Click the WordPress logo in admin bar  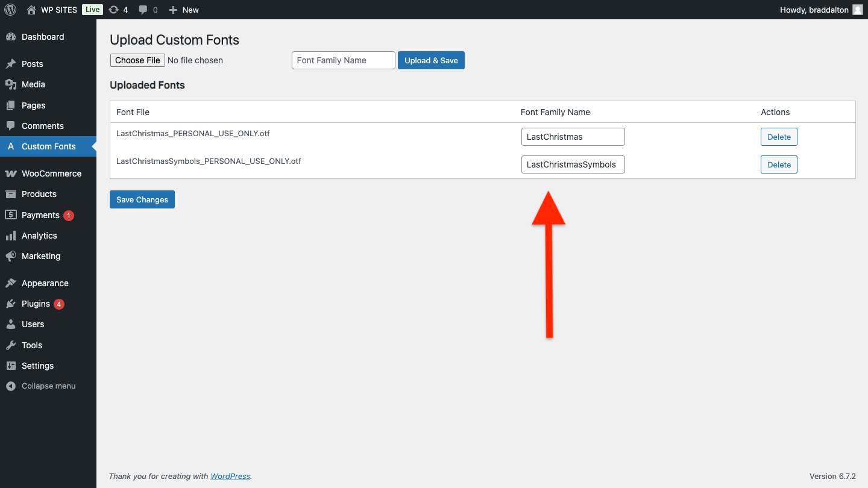click(x=10, y=10)
